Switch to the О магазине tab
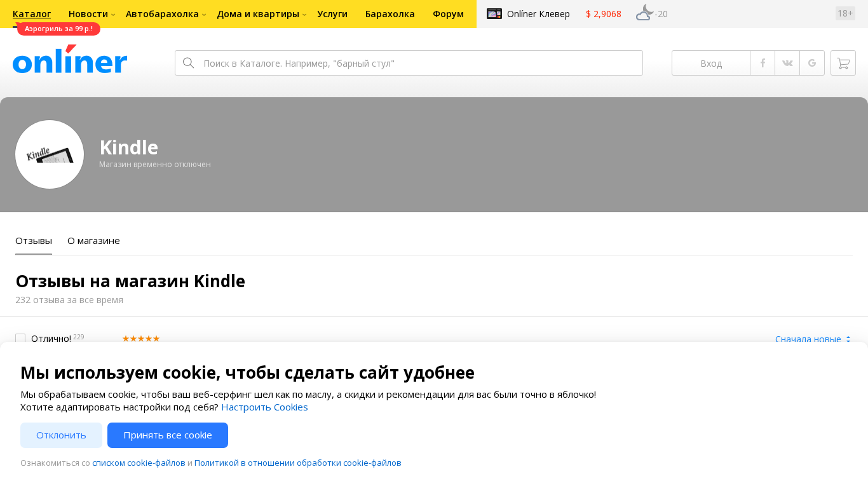The height and width of the screenshot is (488, 868). point(93,241)
